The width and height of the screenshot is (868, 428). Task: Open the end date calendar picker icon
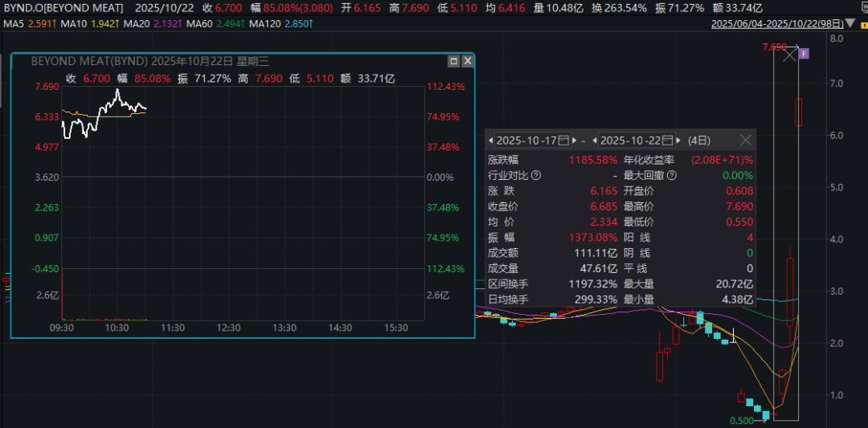tap(665, 140)
